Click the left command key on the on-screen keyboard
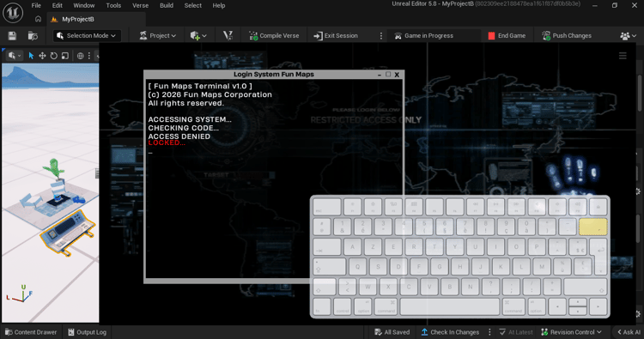 (x=386, y=306)
